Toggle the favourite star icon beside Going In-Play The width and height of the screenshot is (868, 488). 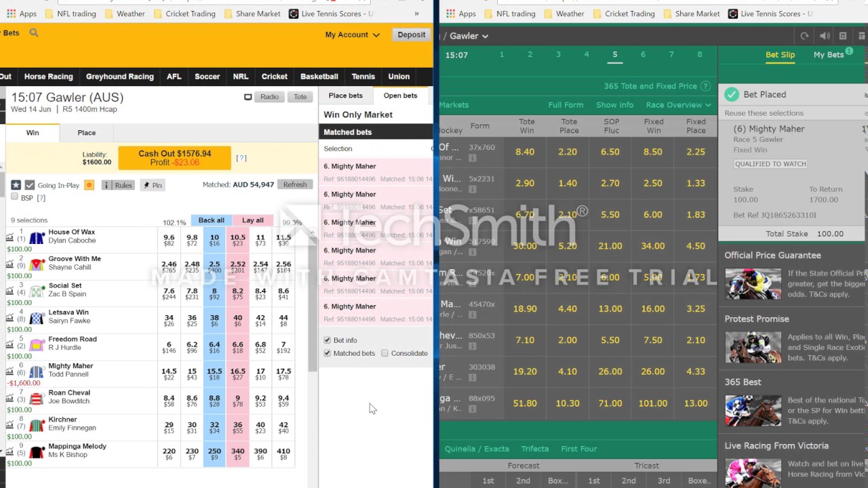pos(16,185)
